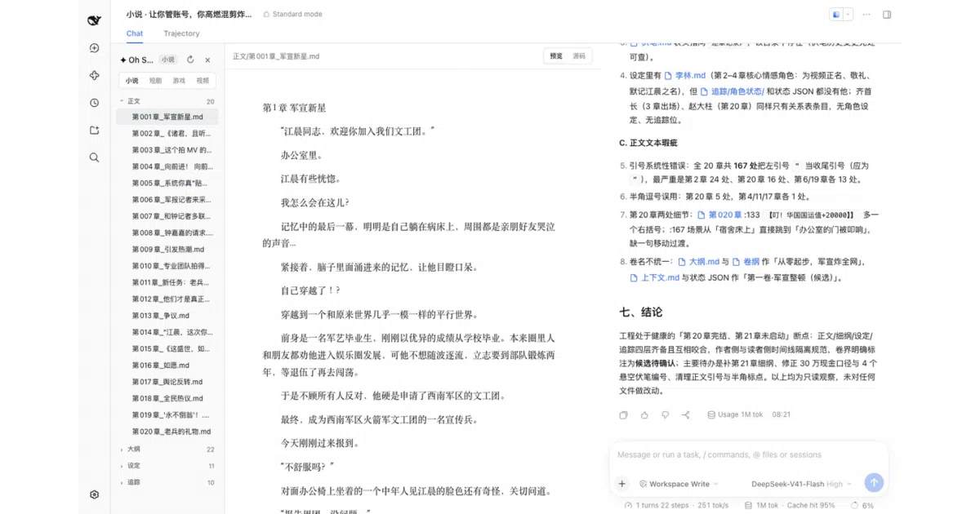Switch to the Trajectory tab

click(181, 33)
